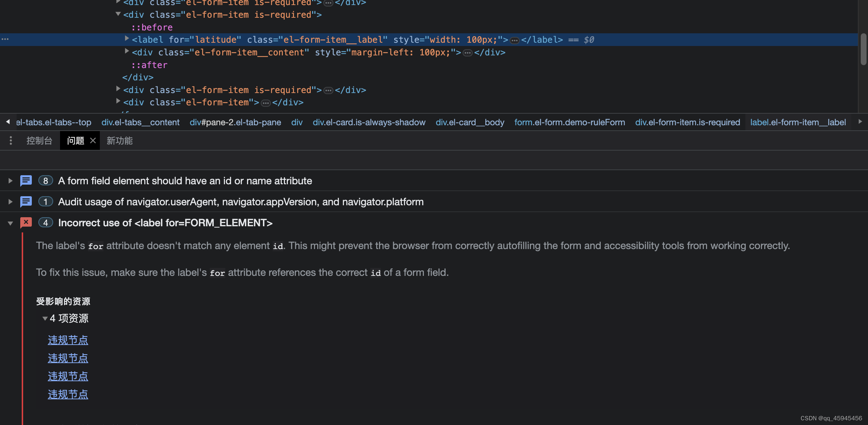The height and width of the screenshot is (425, 868).
Task: Open the first 违规节点 link
Action: pos(68,340)
